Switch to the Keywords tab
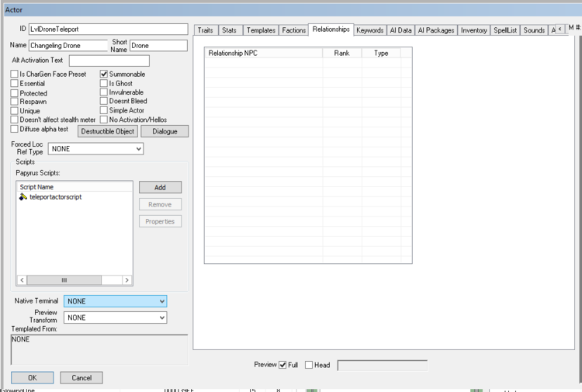 [x=369, y=30]
